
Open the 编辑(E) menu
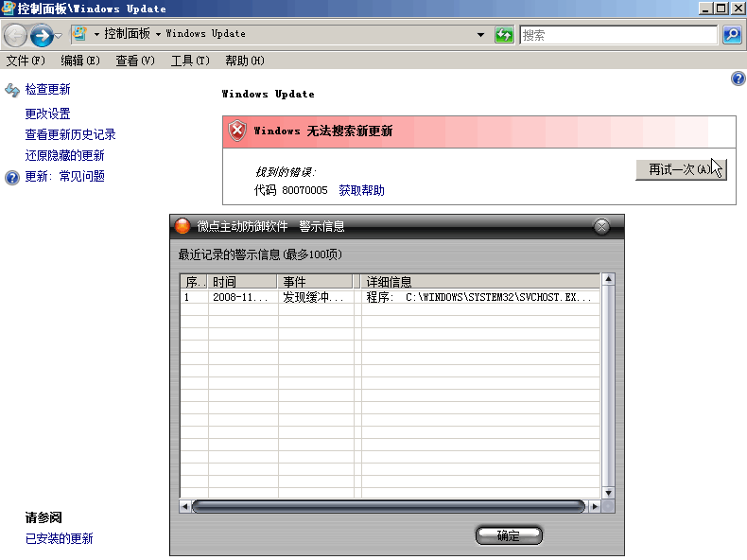pyautogui.click(x=80, y=61)
